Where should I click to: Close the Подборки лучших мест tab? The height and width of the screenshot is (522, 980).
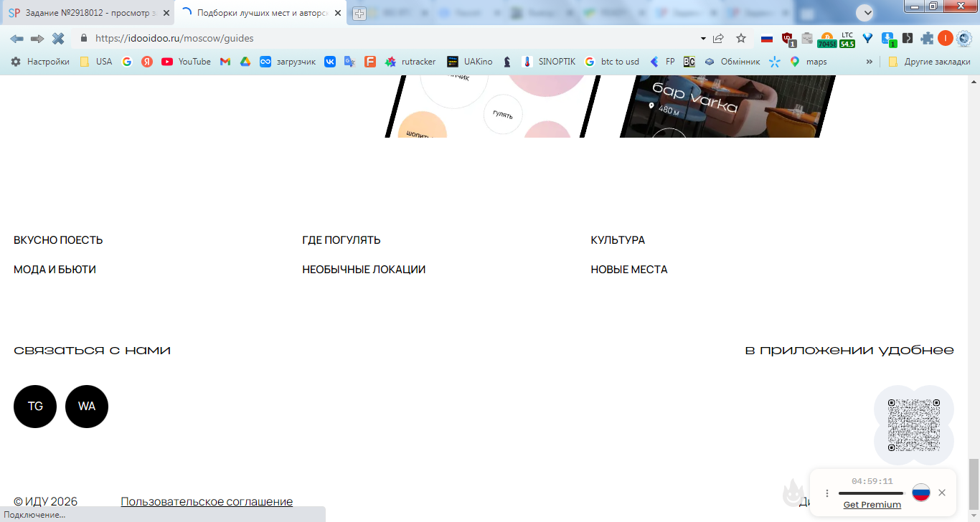(x=338, y=13)
